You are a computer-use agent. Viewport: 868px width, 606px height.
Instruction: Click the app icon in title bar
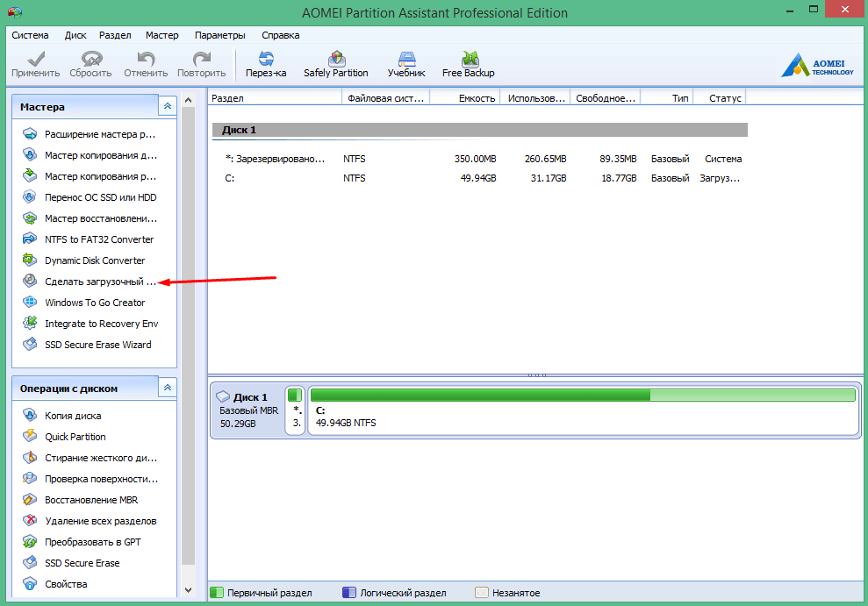pyautogui.click(x=15, y=11)
